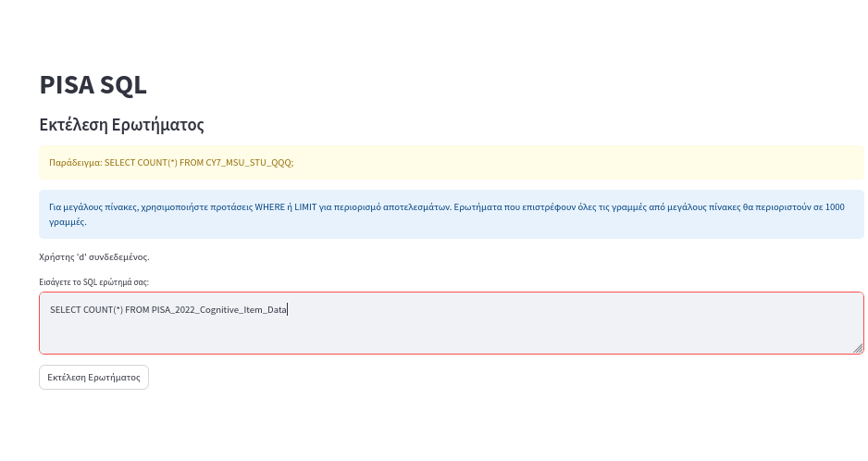
Task: Click the word γραμμές on info's second line
Action: (x=68, y=222)
